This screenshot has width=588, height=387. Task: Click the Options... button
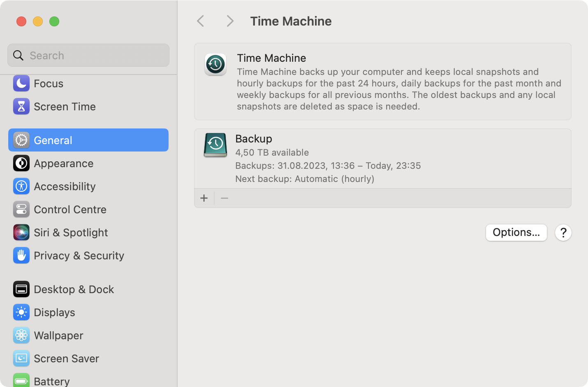[516, 233]
